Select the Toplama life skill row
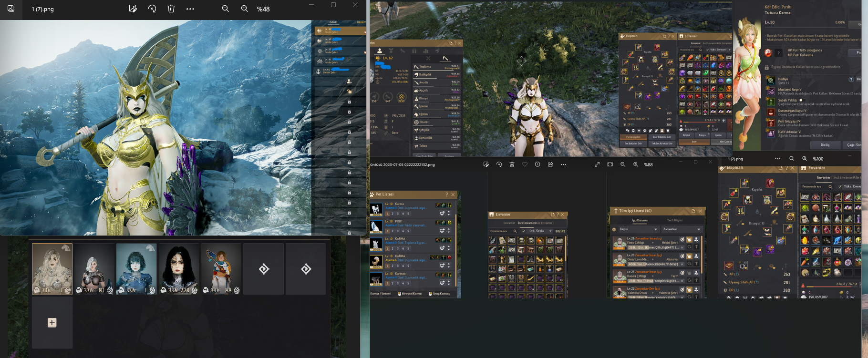This screenshot has width=868, height=358. click(x=437, y=67)
